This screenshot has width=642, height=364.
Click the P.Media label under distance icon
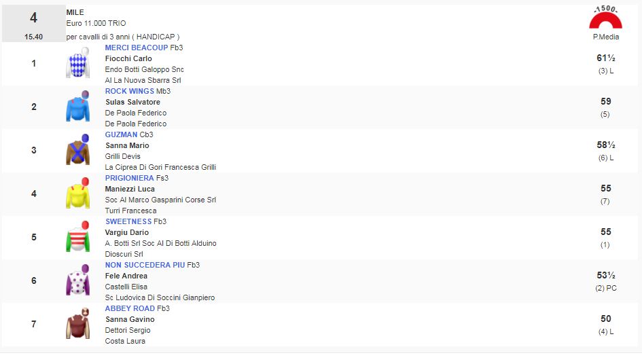[x=605, y=37]
